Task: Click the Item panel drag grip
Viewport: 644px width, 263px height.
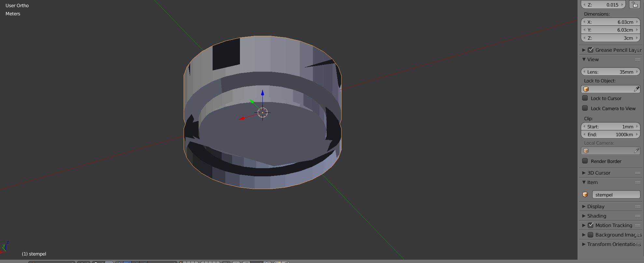Action: point(637,183)
